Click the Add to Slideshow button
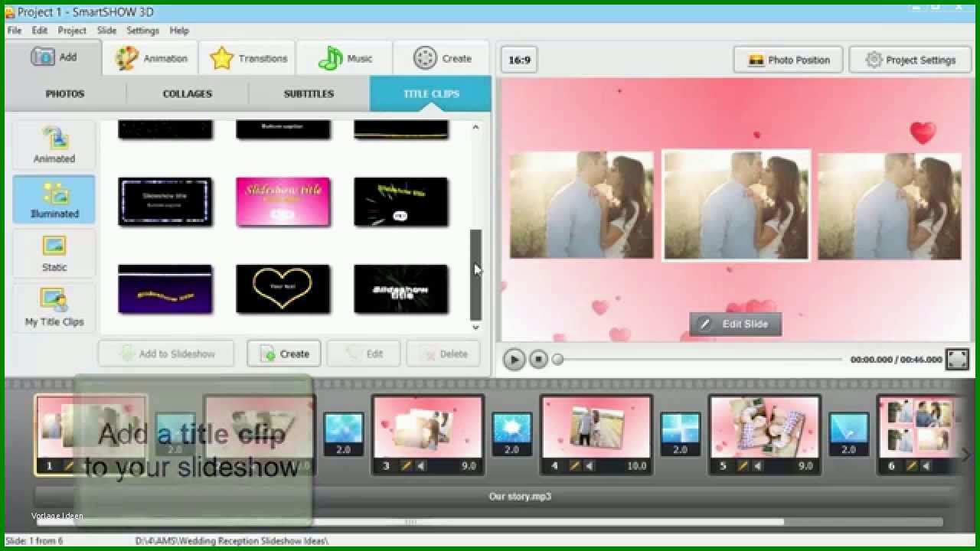This screenshot has width=980, height=551. [168, 354]
